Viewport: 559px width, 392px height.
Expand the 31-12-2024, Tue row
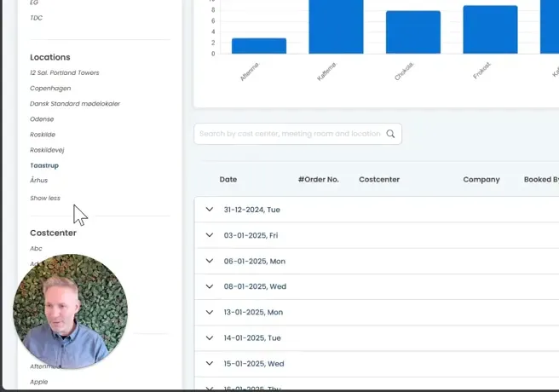point(210,209)
